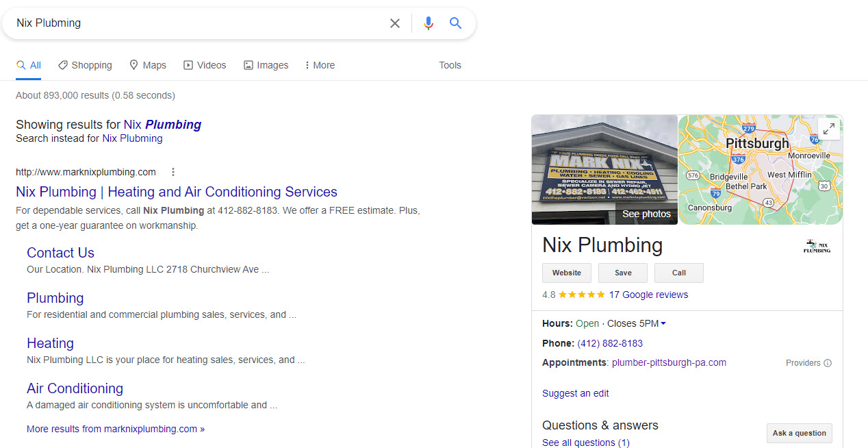Click the 'Closes 5PM' hours text
The width and height of the screenshot is (868, 448).
[633, 323]
